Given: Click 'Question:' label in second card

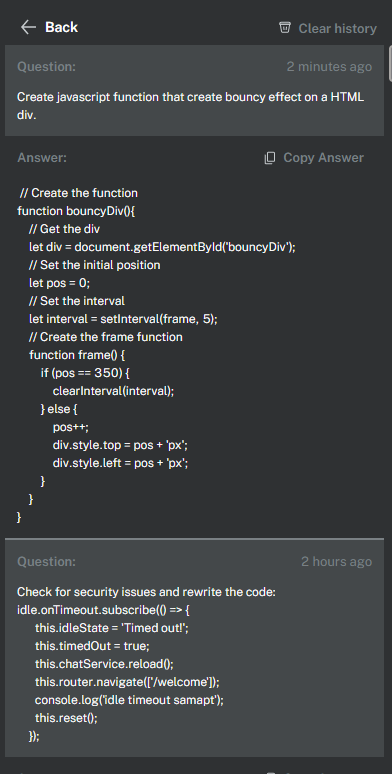Looking at the screenshot, I should point(46,562).
